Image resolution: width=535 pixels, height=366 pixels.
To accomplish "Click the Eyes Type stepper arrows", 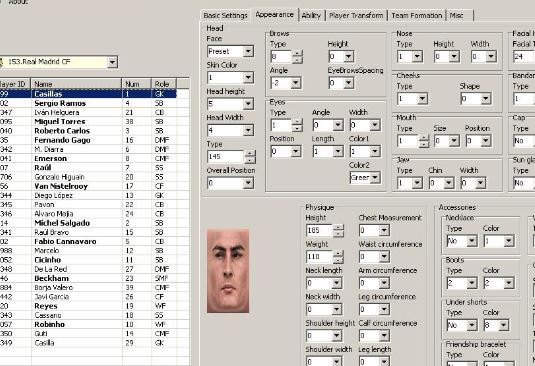I will click(298, 125).
